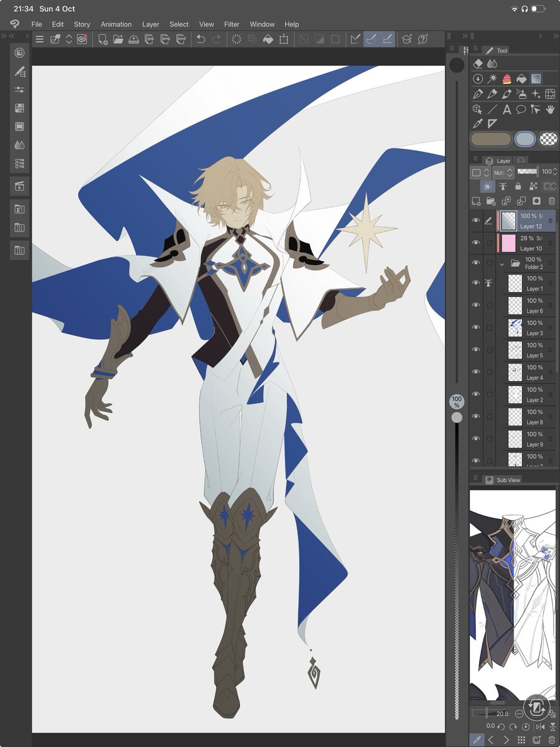Select the Operation object cube tool
Image resolution: width=560 pixels, height=747 pixels.
[x=478, y=110]
